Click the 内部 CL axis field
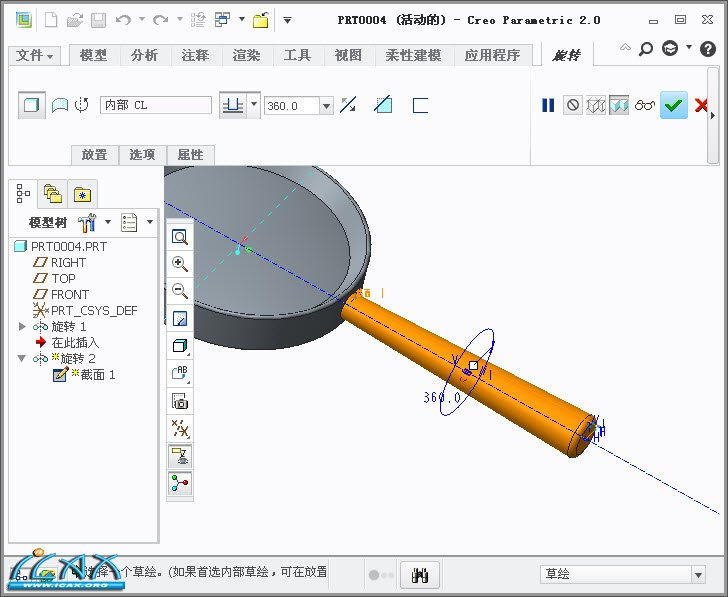Screen dimensions: 728x597 tap(155, 105)
